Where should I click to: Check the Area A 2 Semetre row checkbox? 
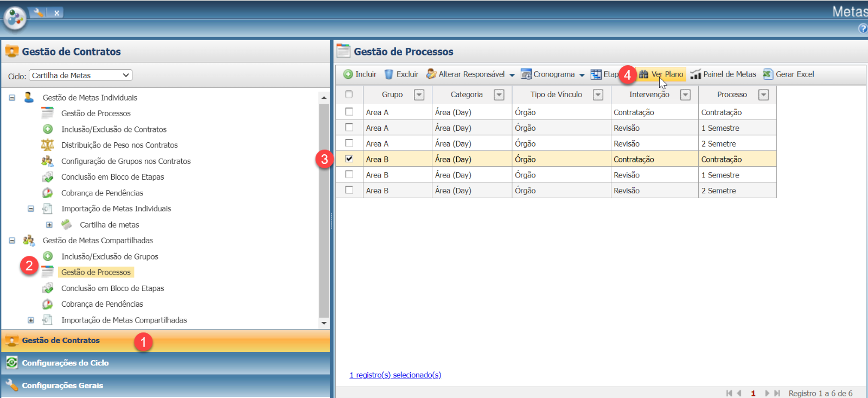tap(349, 143)
